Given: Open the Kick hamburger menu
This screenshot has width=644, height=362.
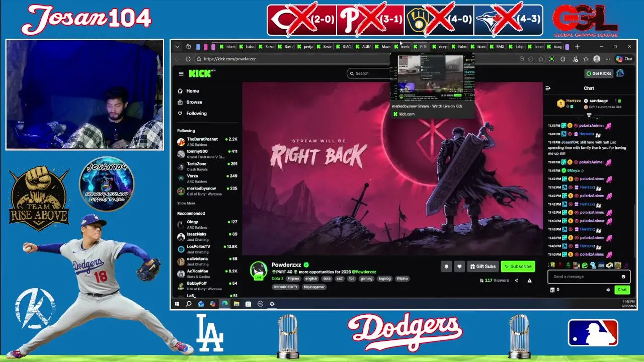Looking at the screenshot, I should point(181,73).
